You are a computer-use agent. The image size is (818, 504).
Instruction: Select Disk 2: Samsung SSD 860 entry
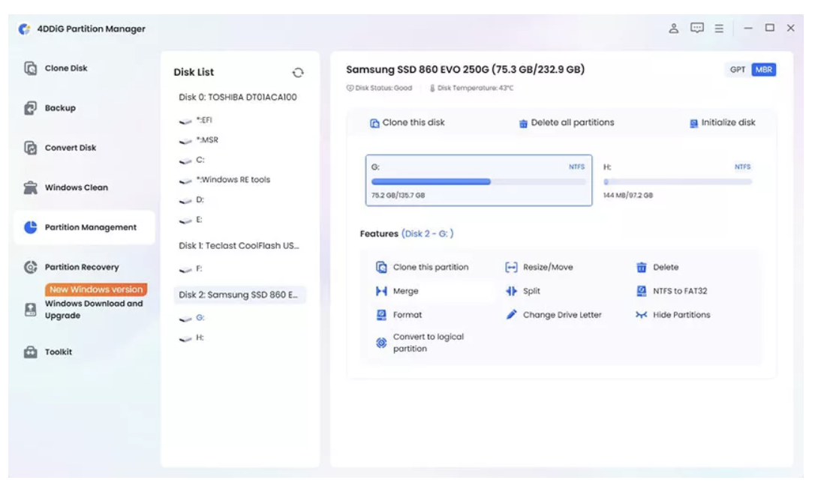click(x=239, y=295)
